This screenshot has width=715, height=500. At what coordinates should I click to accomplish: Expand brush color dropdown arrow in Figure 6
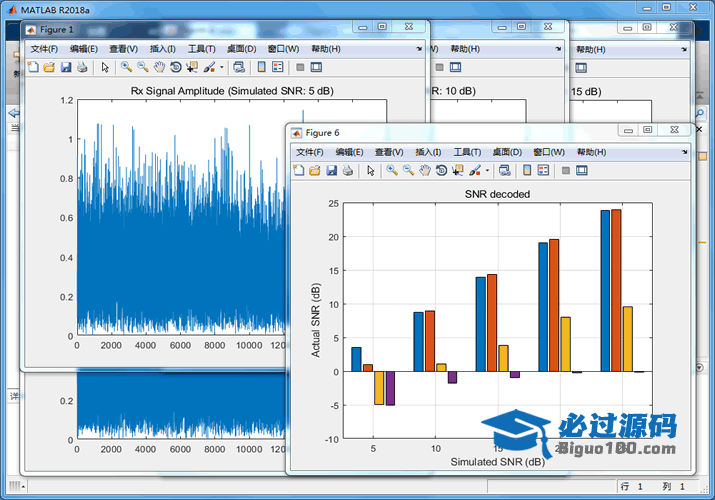[488, 171]
